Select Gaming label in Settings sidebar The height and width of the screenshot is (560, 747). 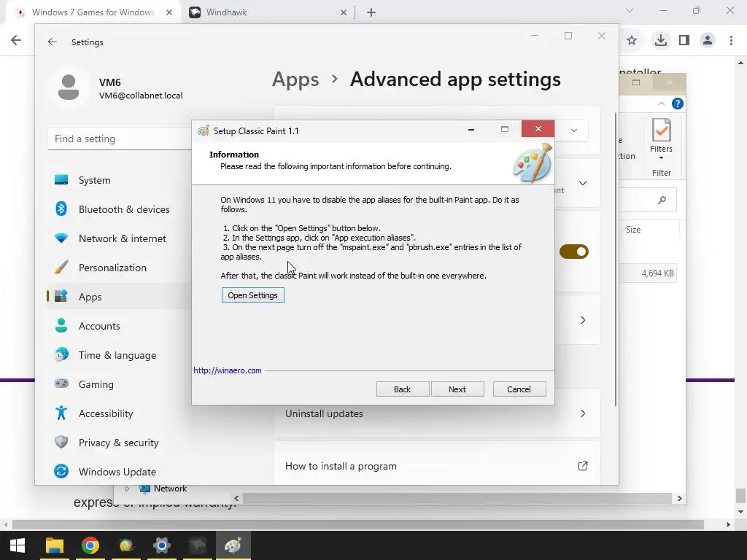[x=96, y=384]
